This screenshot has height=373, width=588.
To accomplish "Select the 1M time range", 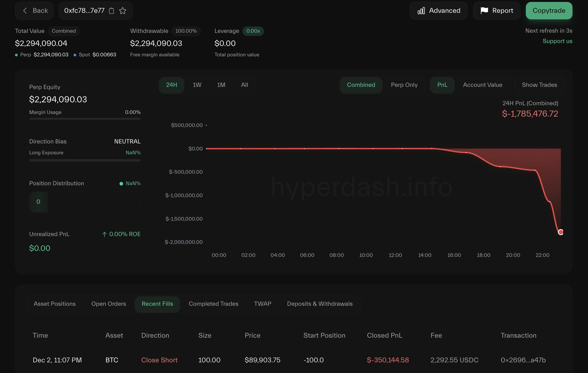I will pyautogui.click(x=221, y=85).
